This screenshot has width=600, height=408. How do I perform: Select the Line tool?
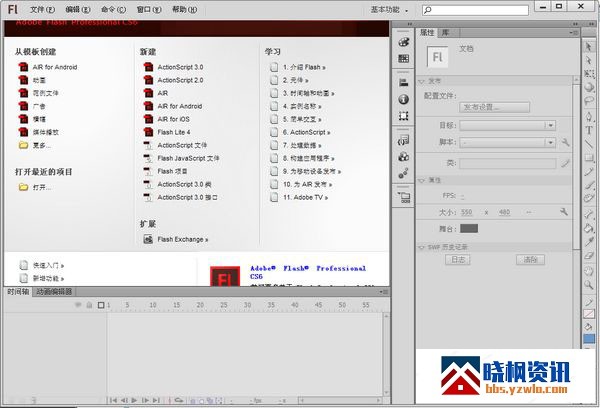click(x=589, y=144)
